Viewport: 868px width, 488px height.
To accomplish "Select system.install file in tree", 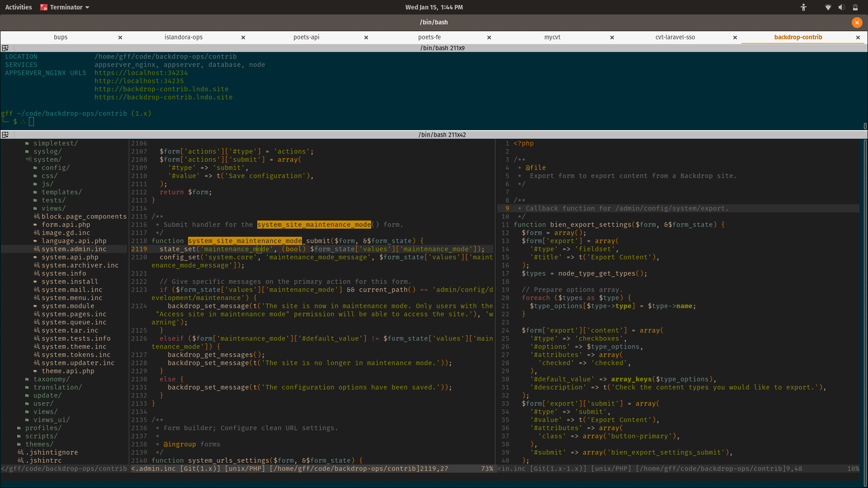I will coord(70,282).
